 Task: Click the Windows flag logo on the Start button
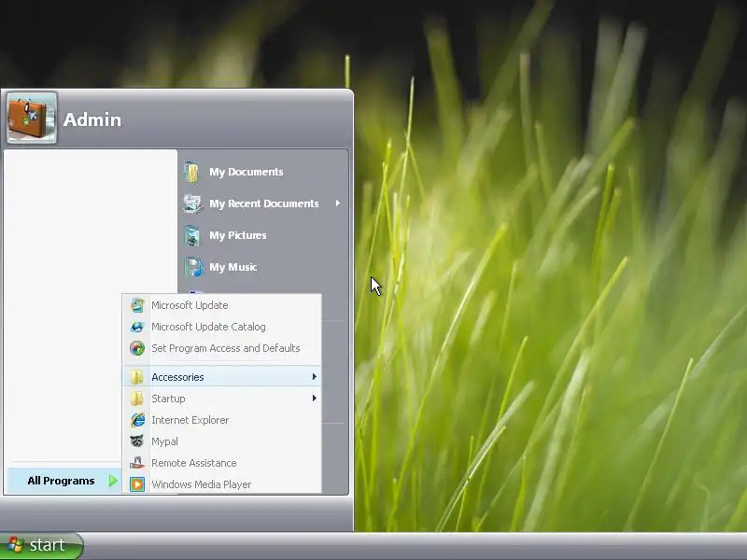click(15, 545)
